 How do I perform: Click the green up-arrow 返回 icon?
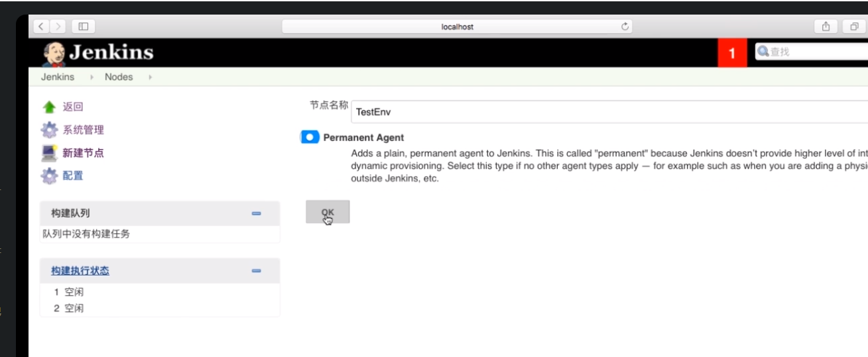(49, 107)
